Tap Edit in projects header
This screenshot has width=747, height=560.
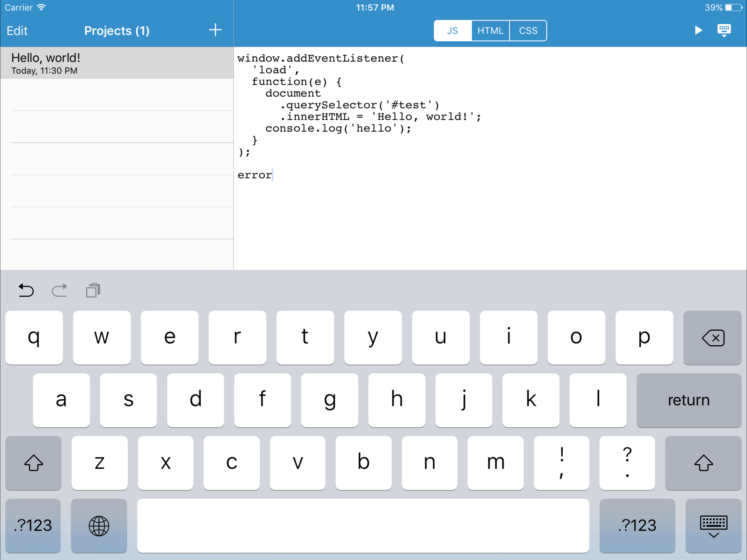17,31
